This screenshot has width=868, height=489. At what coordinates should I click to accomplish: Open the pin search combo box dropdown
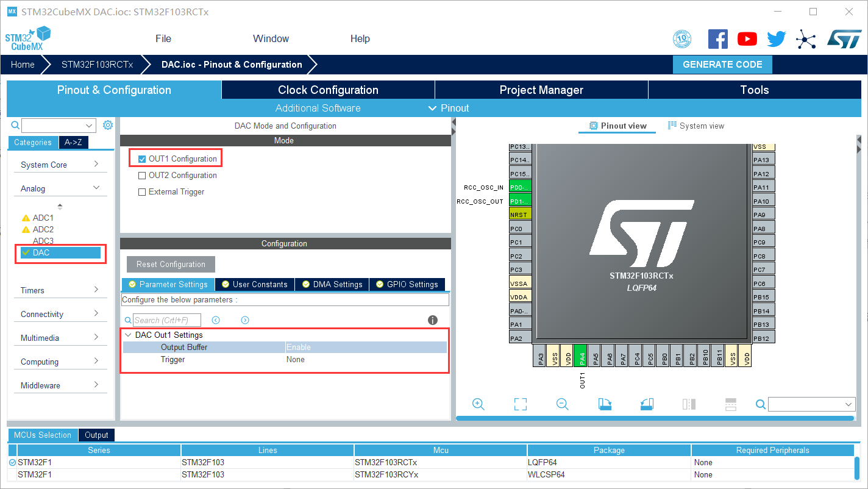(849, 404)
